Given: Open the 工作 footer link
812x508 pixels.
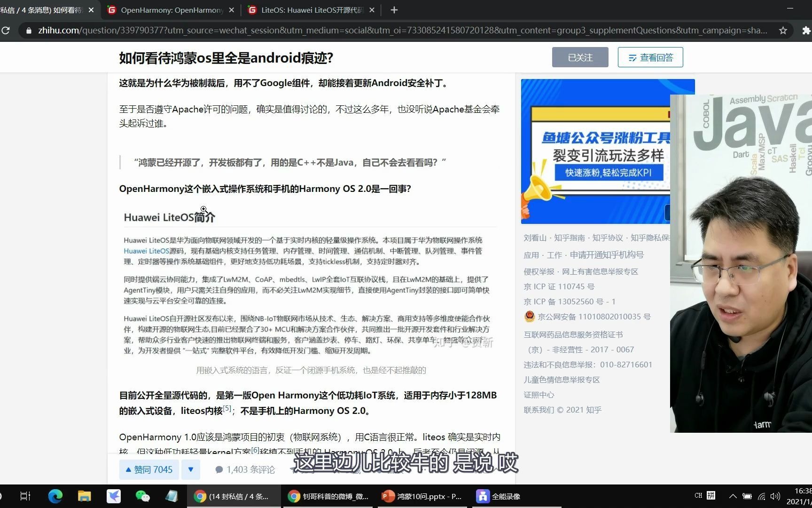Looking at the screenshot, I should [x=554, y=255].
